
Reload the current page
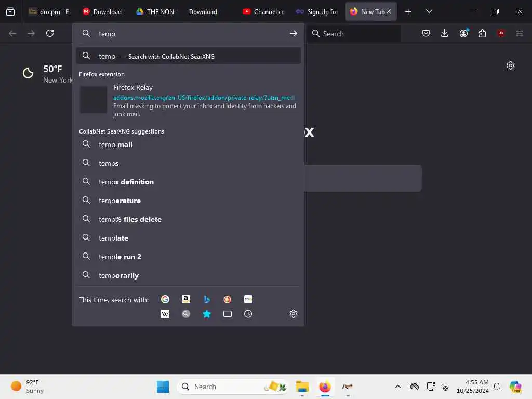pyautogui.click(x=50, y=33)
